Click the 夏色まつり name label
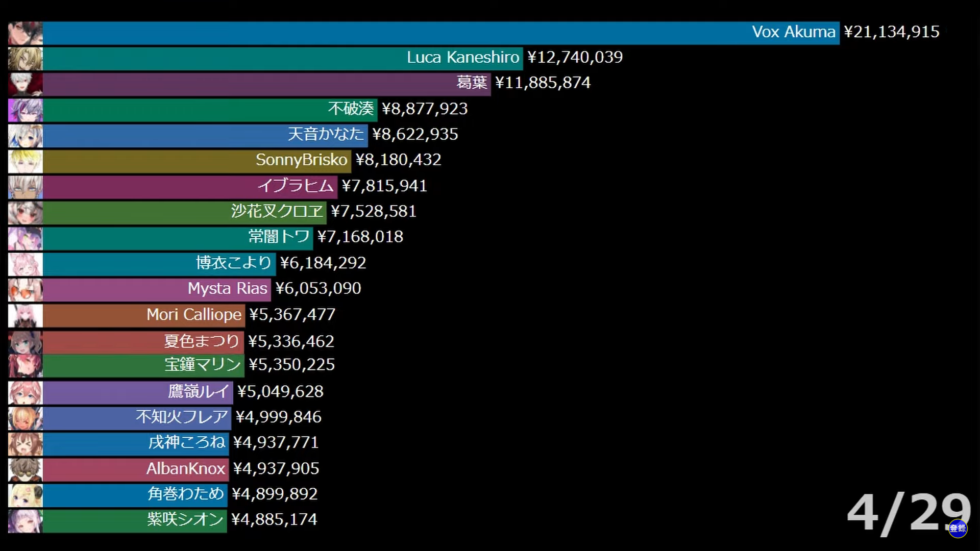The width and height of the screenshot is (980, 551). tap(202, 341)
